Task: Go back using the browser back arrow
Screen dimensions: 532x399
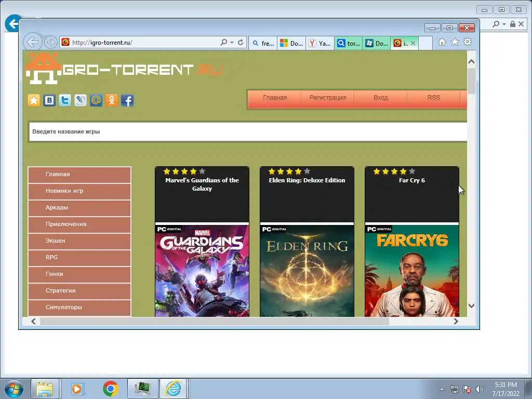Action: [x=33, y=43]
